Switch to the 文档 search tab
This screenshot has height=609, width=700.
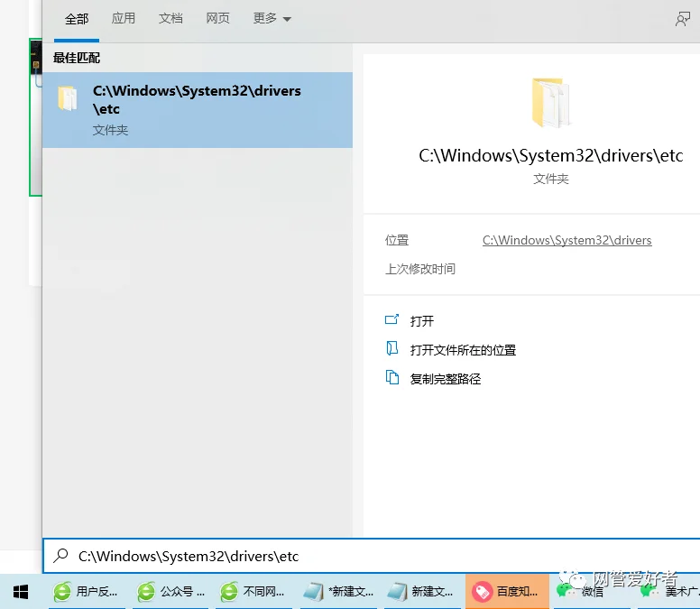coord(170,18)
